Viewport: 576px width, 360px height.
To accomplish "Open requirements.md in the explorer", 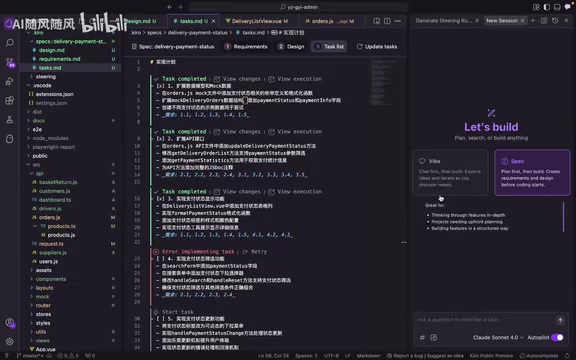I will click(x=59, y=59).
